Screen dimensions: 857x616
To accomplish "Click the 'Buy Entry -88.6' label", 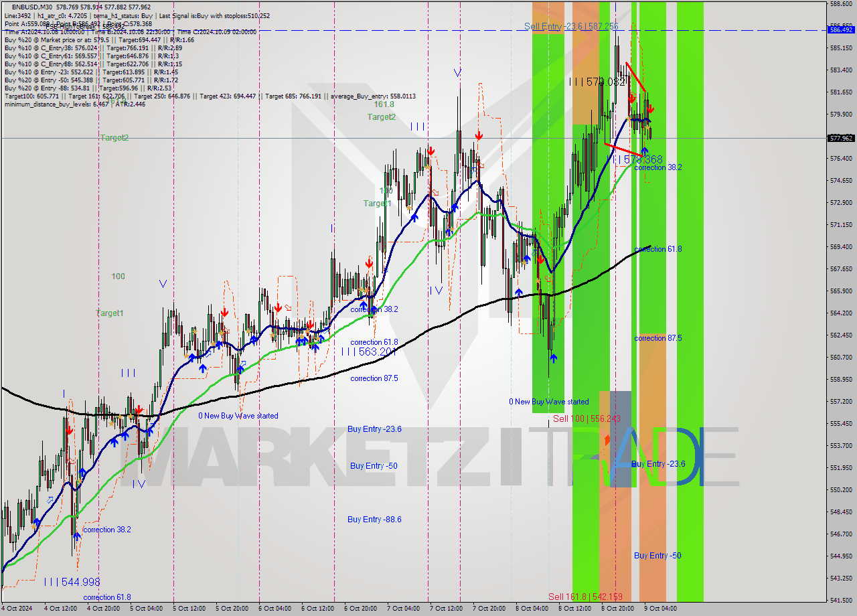I will click(374, 519).
